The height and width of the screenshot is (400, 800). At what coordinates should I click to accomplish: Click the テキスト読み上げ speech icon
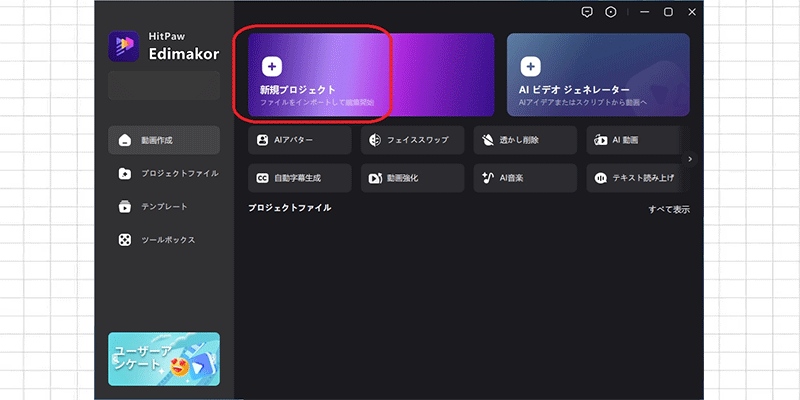point(601,178)
